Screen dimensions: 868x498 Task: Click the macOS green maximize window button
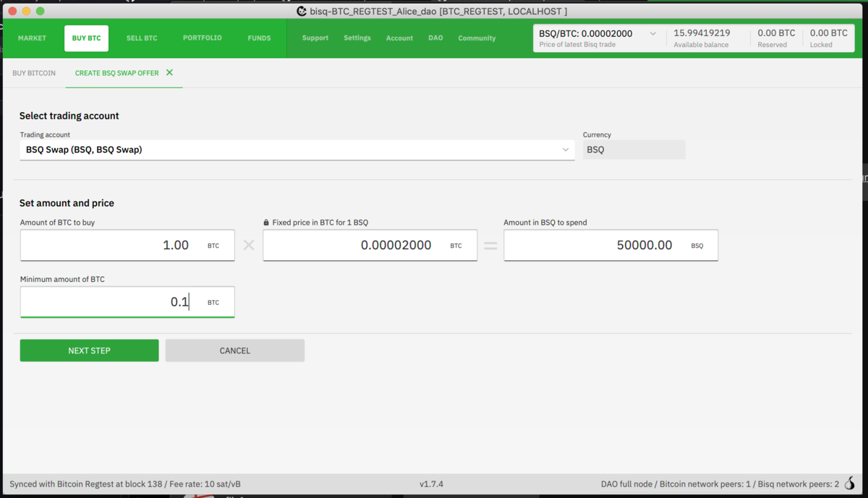click(41, 11)
